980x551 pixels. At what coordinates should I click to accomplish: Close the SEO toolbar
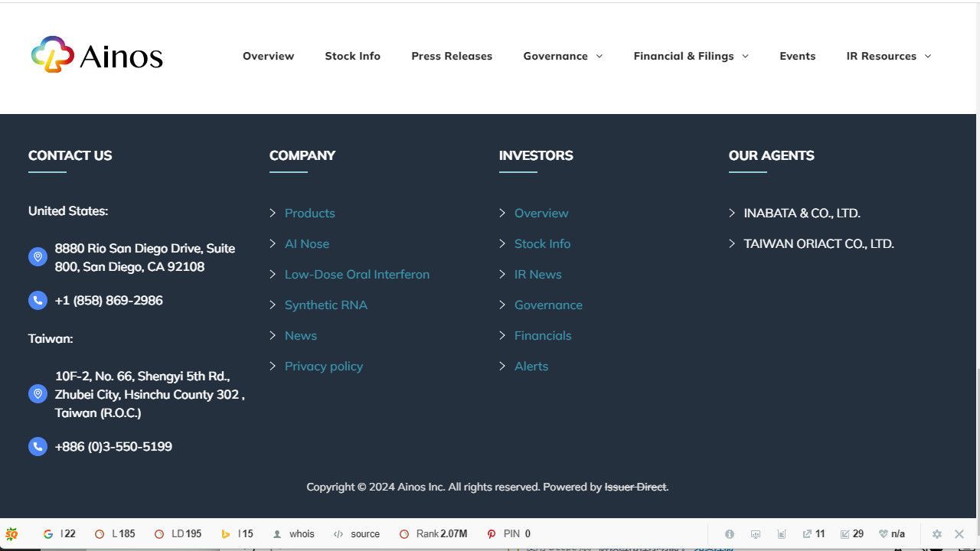point(959,534)
